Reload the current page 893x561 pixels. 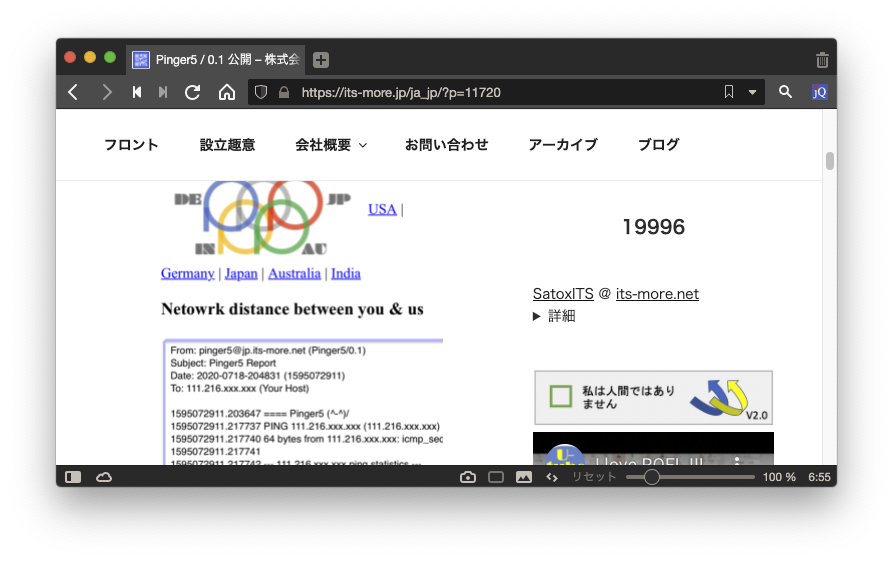coord(193,92)
